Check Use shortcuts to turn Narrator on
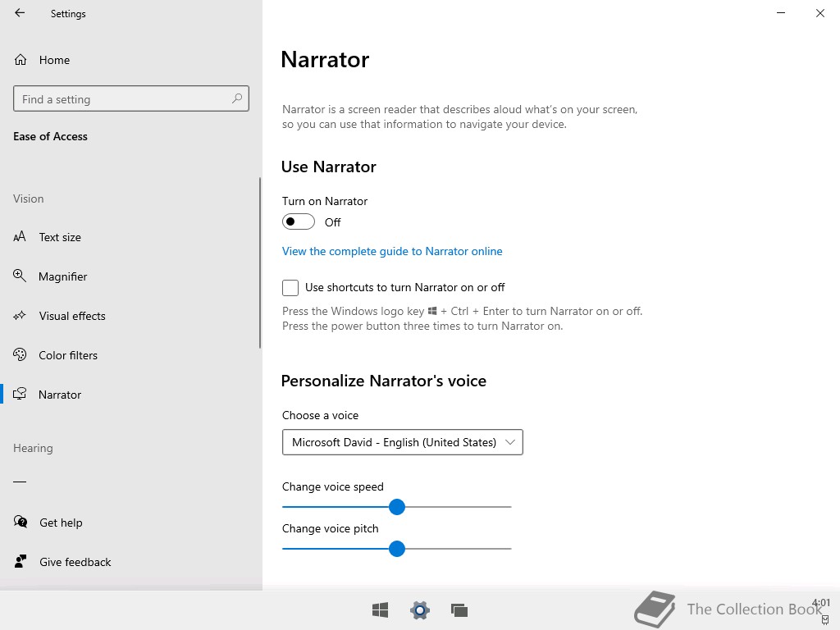The height and width of the screenshot is (630, 840). coord(290,288)
